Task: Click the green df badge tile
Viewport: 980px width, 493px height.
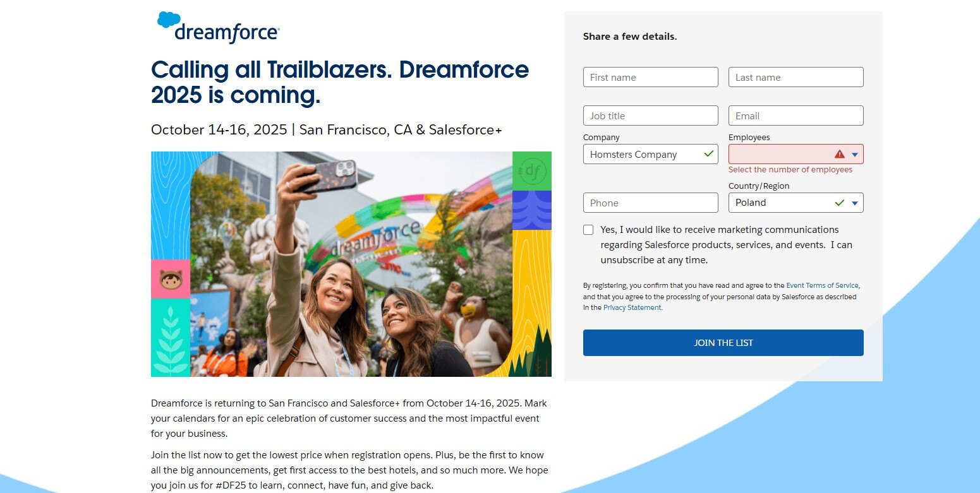Action: point(531,170)
